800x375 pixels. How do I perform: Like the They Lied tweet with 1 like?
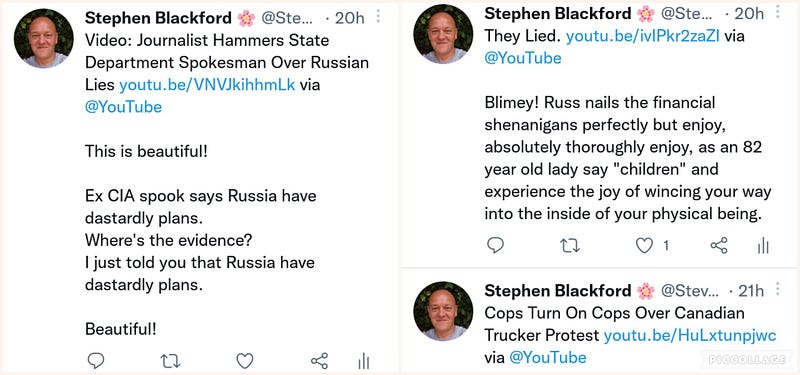point(644,246)
